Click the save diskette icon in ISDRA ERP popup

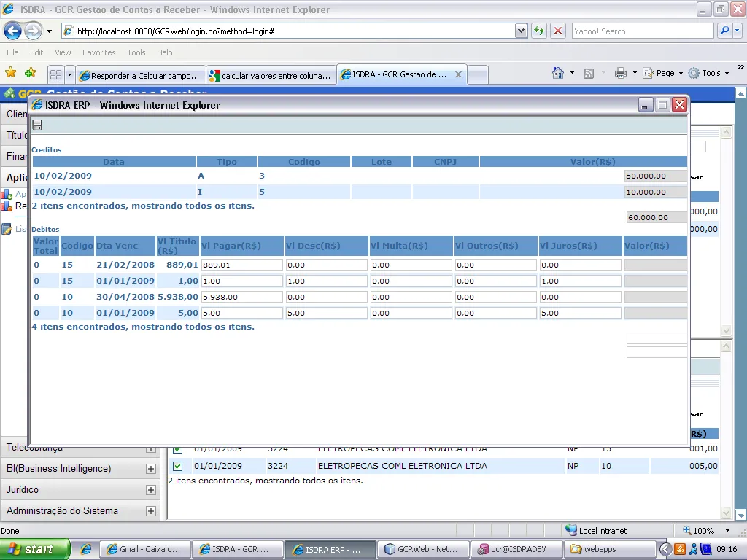click(37, 125)
